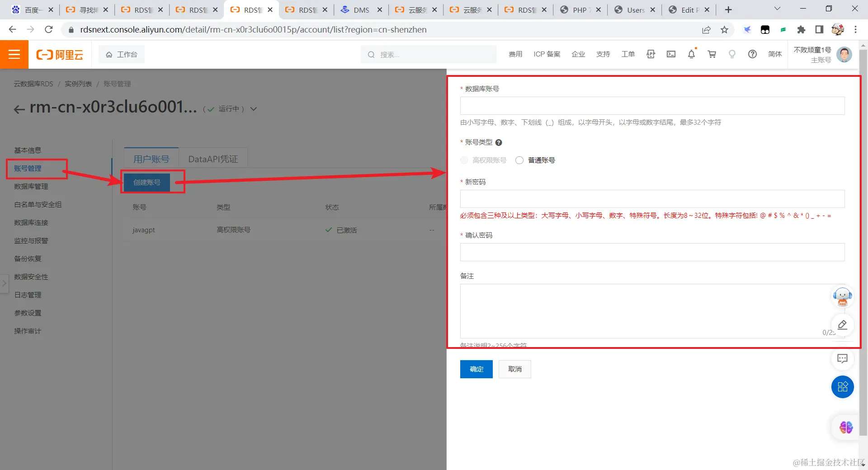Open the hamburger navigation menu
The height and width of the screenshot is (470, 868).
point(14,54)
